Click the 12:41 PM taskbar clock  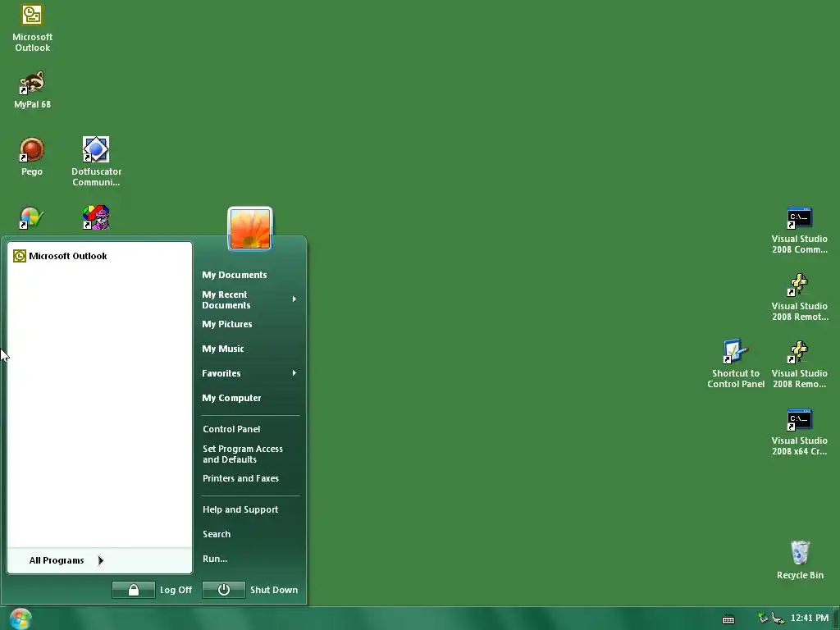pos(810,619)
